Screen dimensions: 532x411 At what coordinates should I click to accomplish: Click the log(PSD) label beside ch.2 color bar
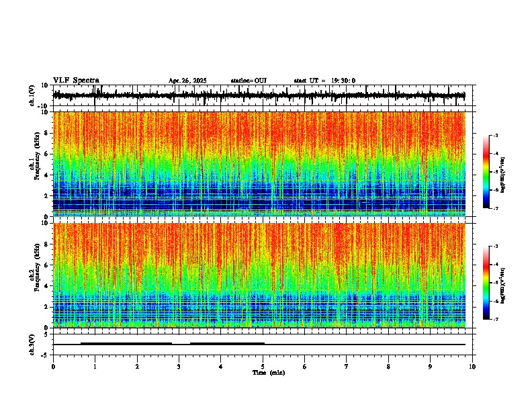(503, 286)
